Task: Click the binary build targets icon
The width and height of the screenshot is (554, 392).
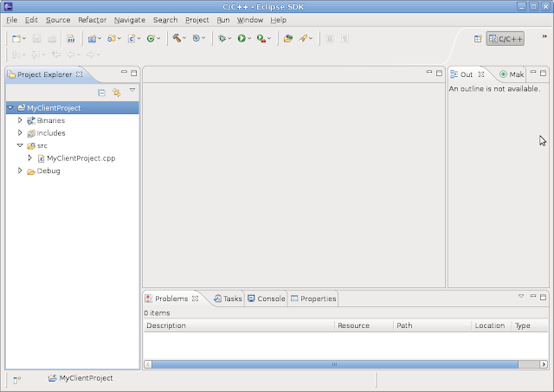Action: point(71,38)
